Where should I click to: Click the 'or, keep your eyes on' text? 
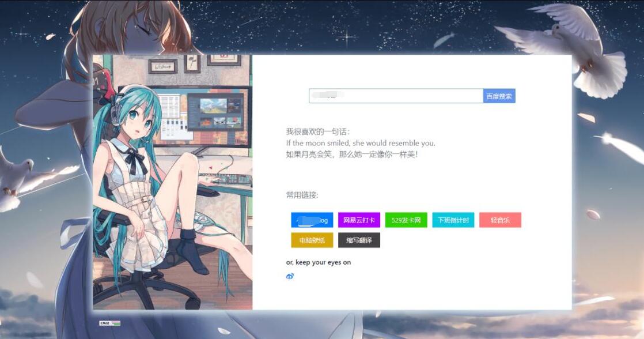319,262
